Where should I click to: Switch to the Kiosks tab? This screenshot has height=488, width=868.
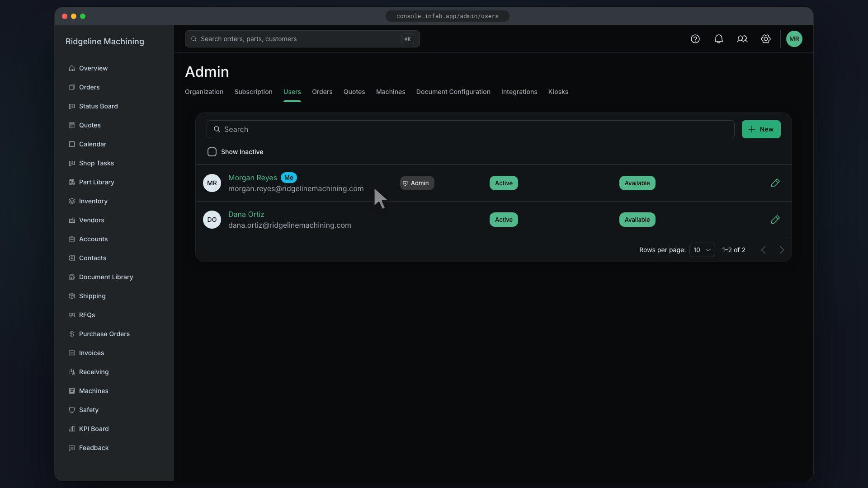click(x=558, y=92)
